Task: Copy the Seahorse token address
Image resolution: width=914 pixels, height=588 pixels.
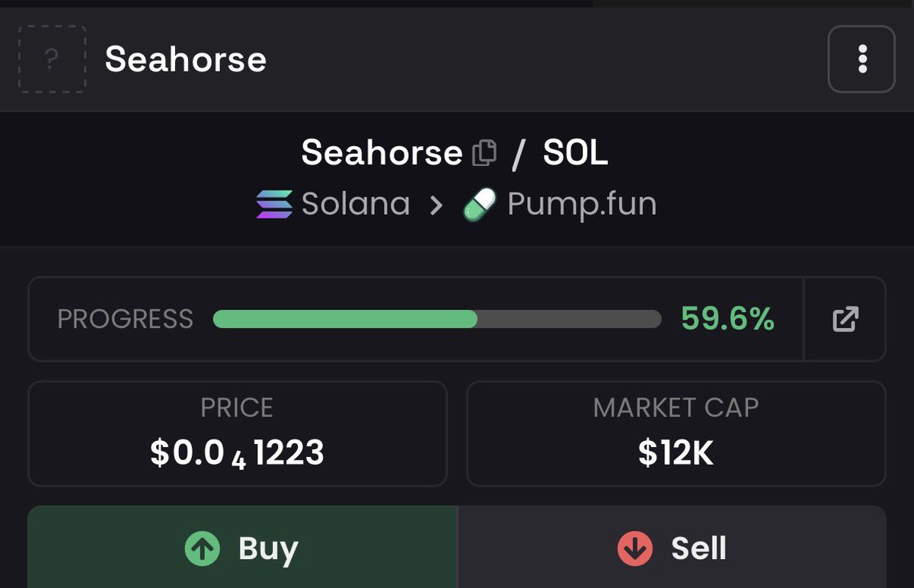Action: (484, 153)
